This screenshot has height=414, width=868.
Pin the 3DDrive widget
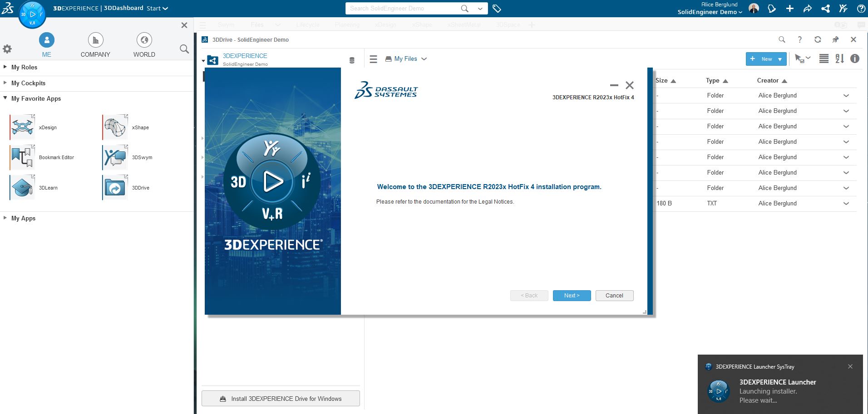pyautogui.click(x=835, y=39)
